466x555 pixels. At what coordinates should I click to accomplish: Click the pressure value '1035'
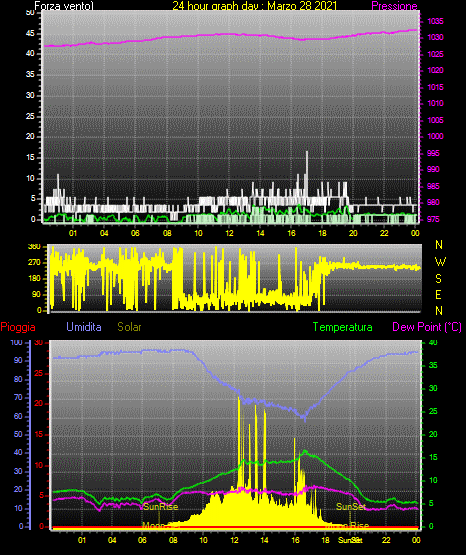click(435, 21)
